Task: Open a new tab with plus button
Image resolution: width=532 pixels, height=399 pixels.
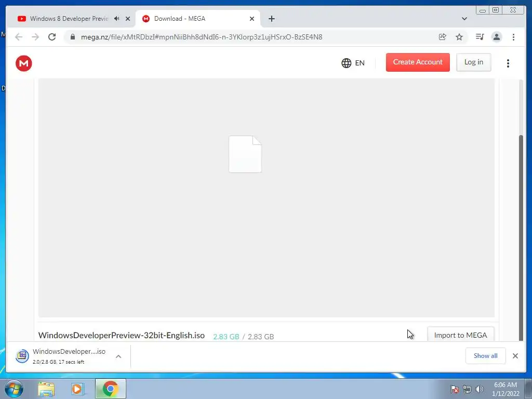Action: [271, 19]
